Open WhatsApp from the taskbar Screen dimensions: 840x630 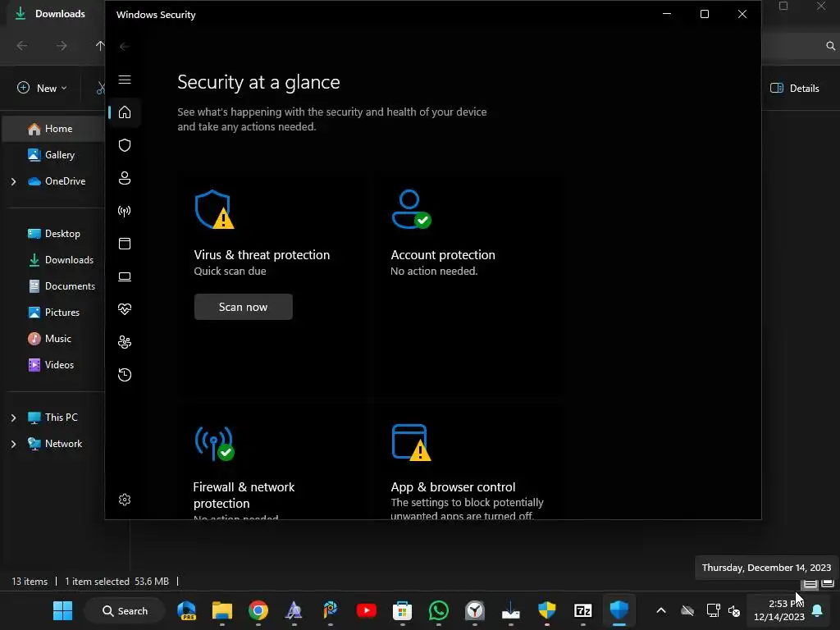pyautogui.click(x=439, y=610)
